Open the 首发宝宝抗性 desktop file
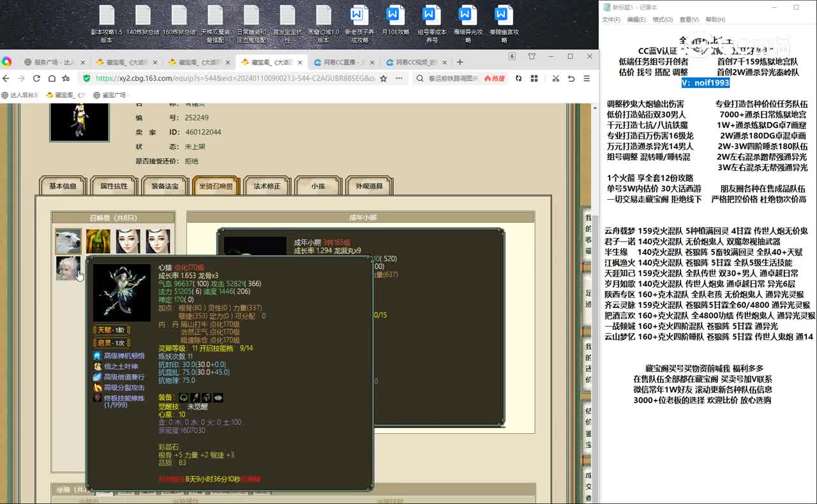 point(288,24)
